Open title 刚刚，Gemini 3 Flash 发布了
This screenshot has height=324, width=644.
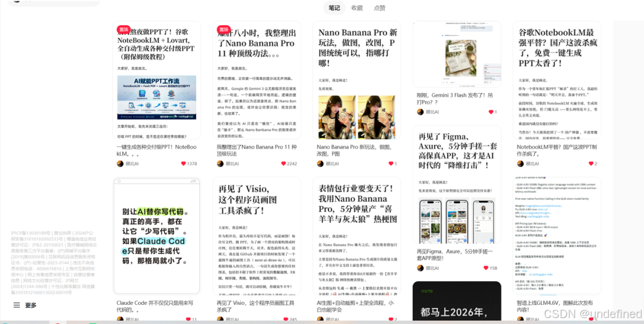click(x=454, y=98)
